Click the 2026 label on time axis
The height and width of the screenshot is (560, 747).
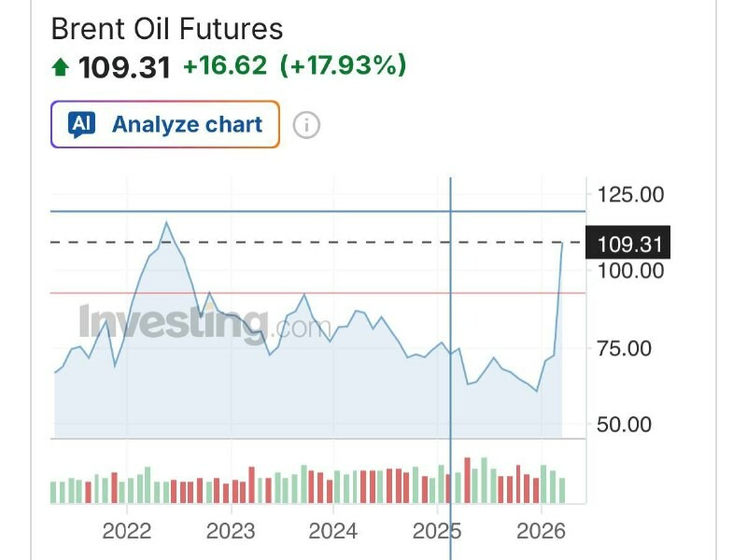pos(542,531)
